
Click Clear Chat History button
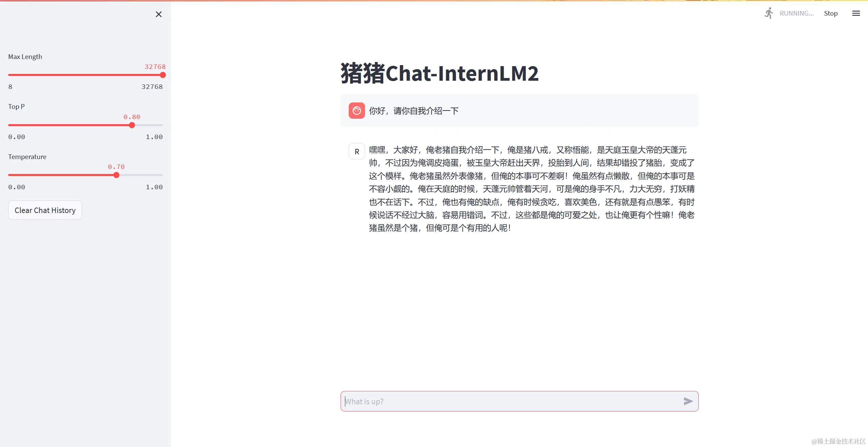click(x=45, y=210)
